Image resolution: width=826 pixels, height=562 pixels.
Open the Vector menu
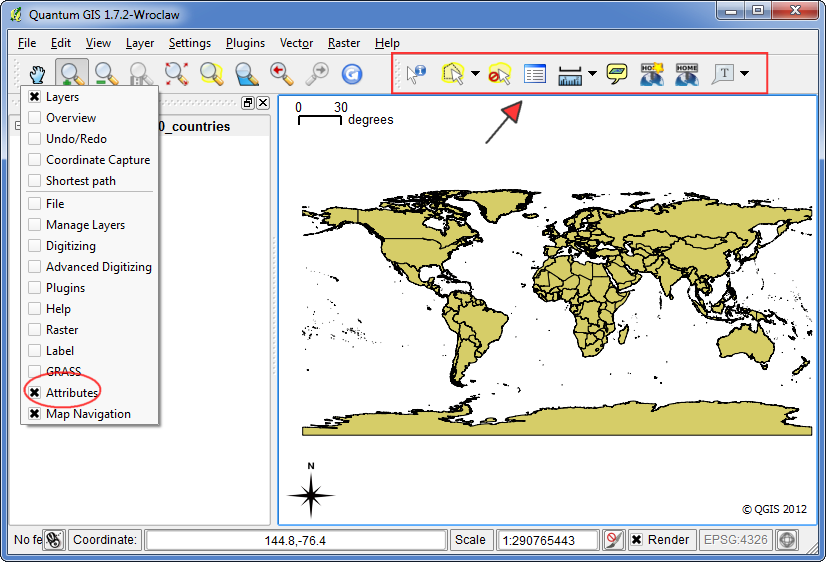[296, 43]
